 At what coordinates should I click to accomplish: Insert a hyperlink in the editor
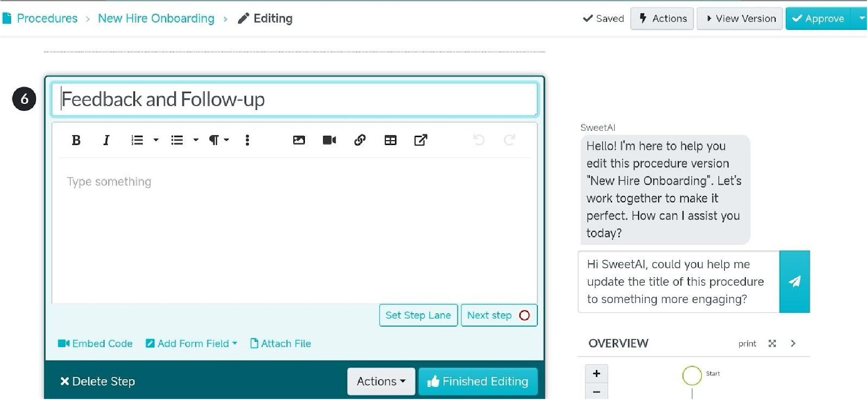[x=360, y=140]
